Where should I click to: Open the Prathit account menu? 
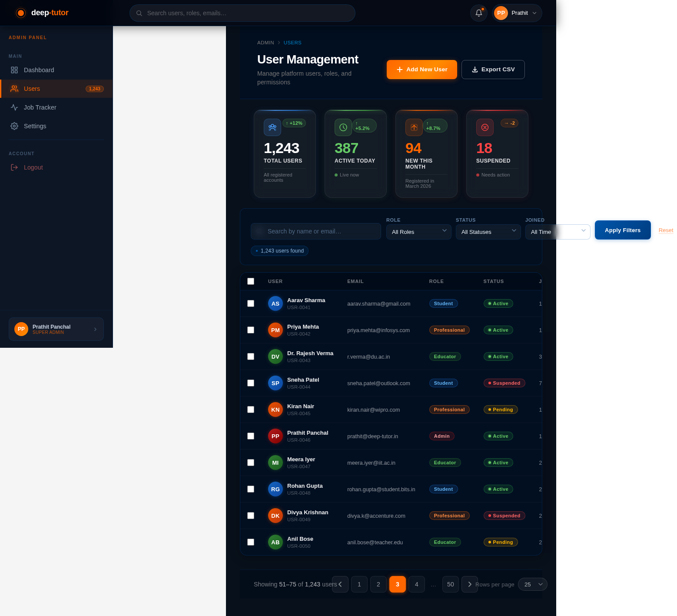coord(517,13)
